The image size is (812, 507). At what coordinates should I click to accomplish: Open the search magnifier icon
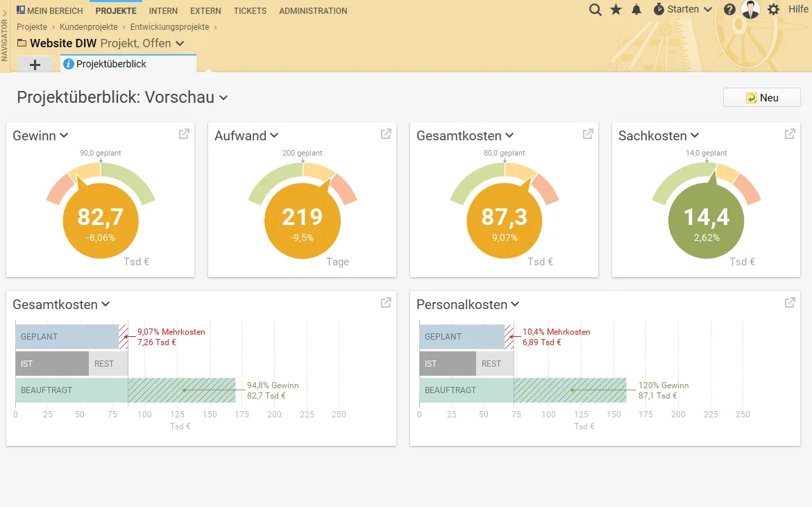(x=595, y=10)
